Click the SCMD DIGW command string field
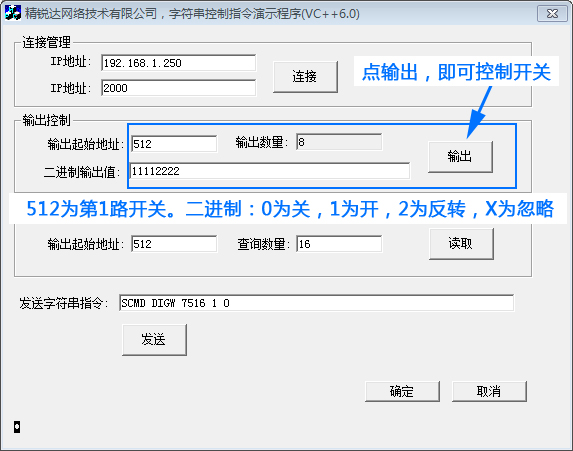573x451 pixels. 316,303
